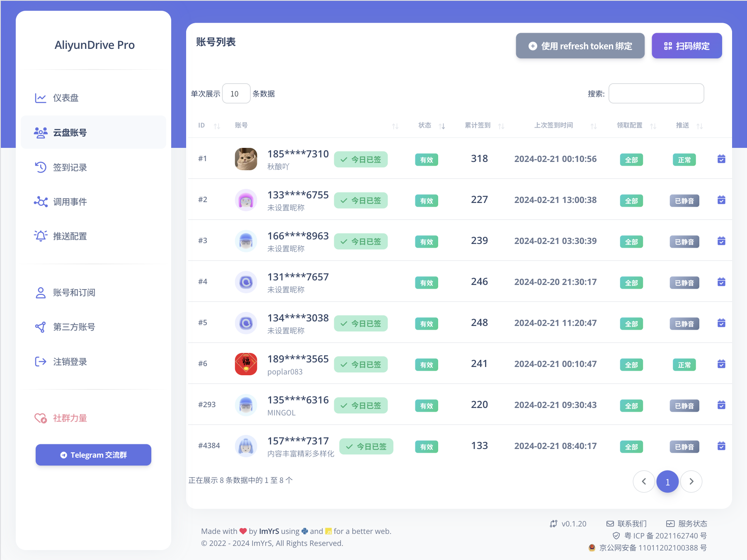Click 有效 status badge for 135****6316
Screen dimensions: 747x560
[x=427, y=406]
